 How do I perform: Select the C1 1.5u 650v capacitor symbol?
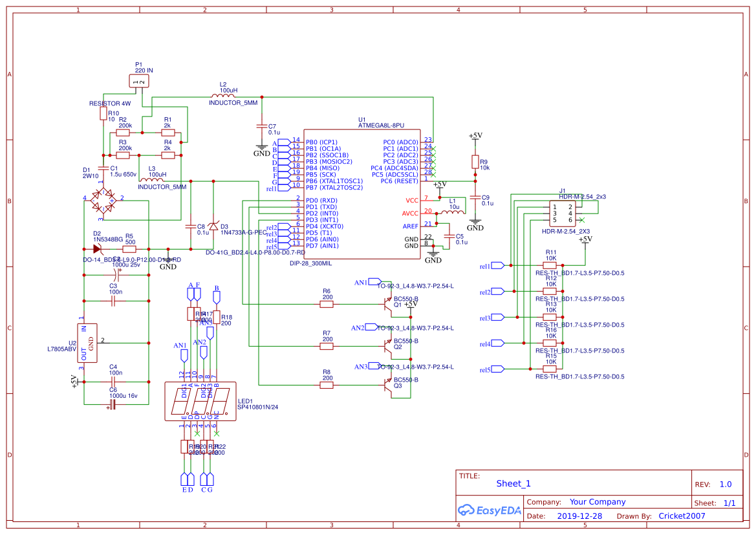click(x=103, y=168)
